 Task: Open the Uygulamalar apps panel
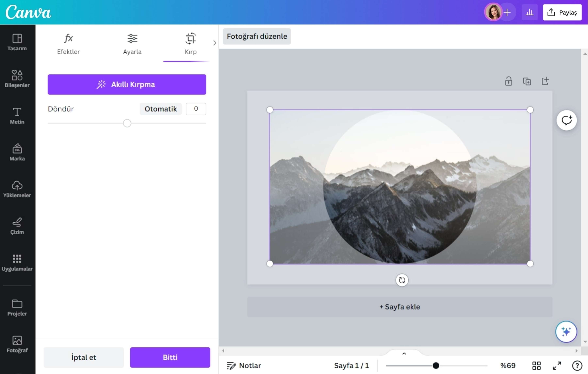pyautogui.click(x=17, y=262)
